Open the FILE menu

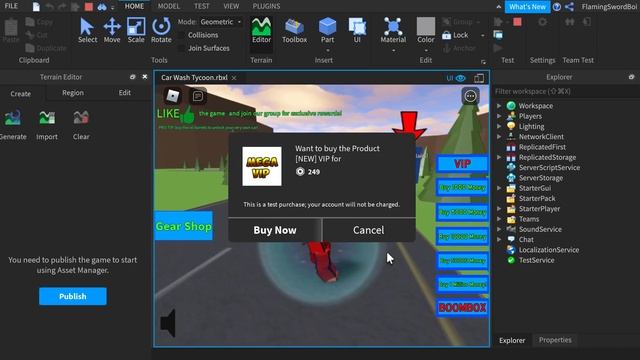11,6
